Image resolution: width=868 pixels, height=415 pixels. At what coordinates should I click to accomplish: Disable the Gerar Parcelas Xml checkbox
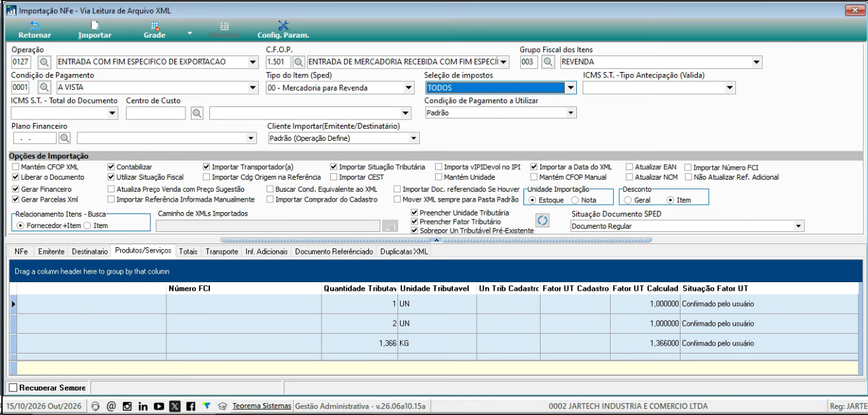[16, 199]
